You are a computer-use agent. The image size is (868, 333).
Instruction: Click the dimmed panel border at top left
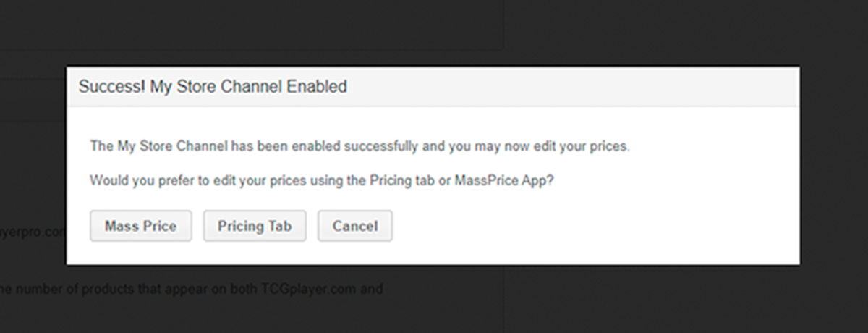[x=252, y=50]
